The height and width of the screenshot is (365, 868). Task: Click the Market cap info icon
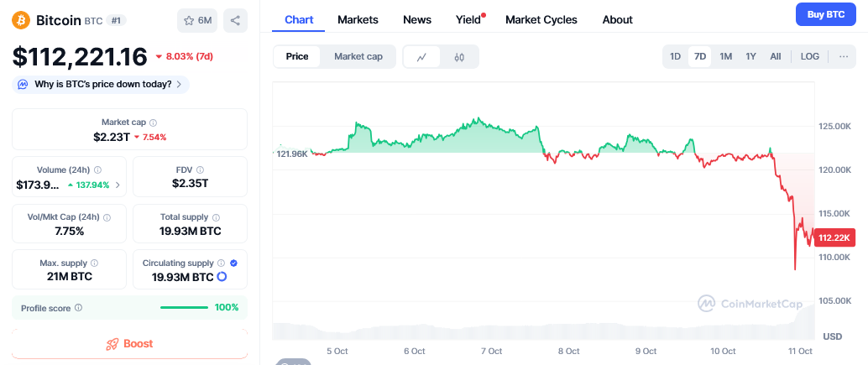[153, 123]
